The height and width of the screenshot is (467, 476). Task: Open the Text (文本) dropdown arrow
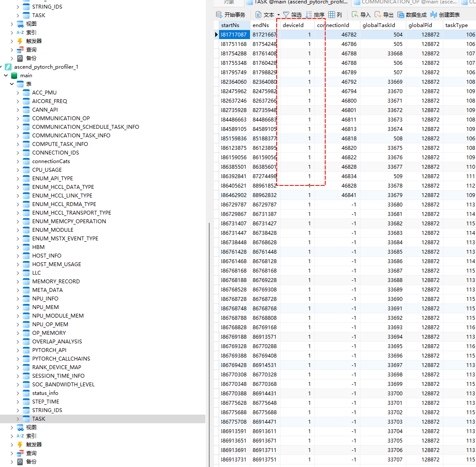pos(278,15)
